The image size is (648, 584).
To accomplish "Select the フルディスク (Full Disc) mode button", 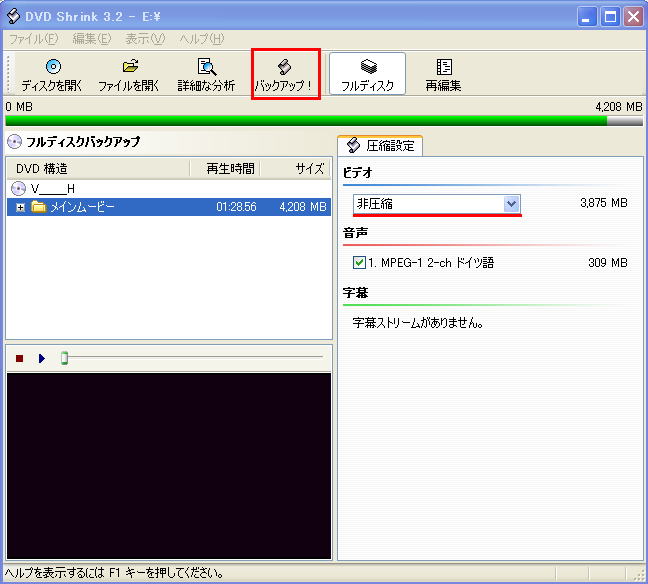I will 367,74.
